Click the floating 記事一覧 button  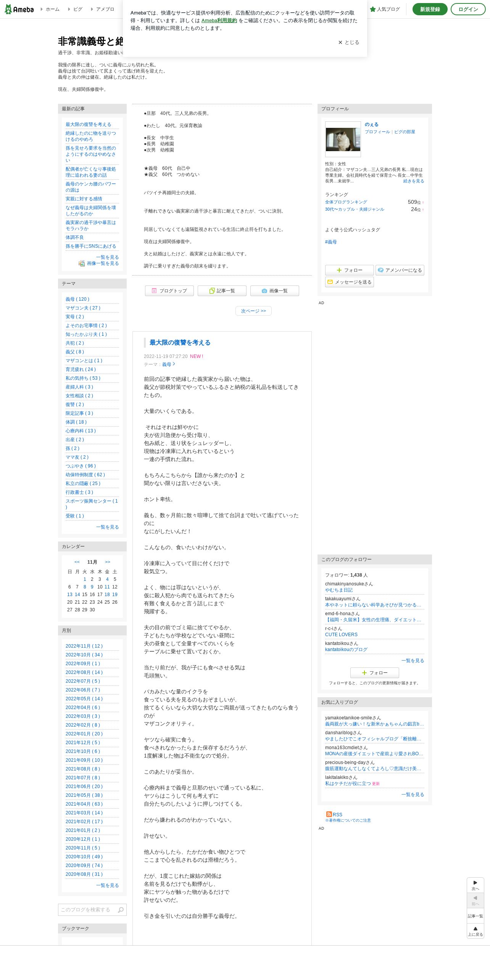coord(475,916)
